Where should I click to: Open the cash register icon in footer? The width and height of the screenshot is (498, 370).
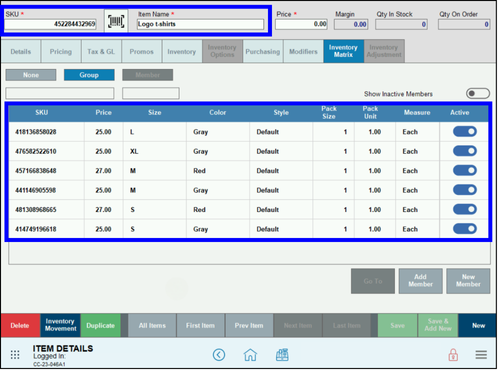[282, 355]
